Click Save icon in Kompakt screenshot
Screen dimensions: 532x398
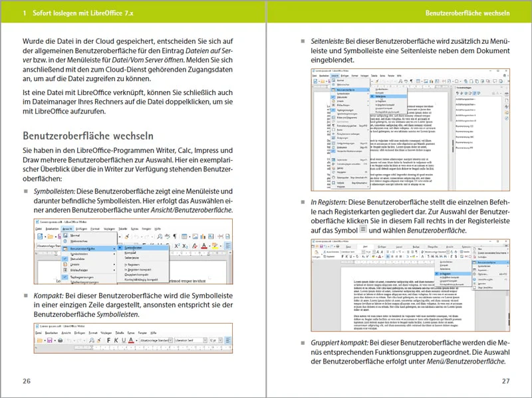(x=49, y=340)
